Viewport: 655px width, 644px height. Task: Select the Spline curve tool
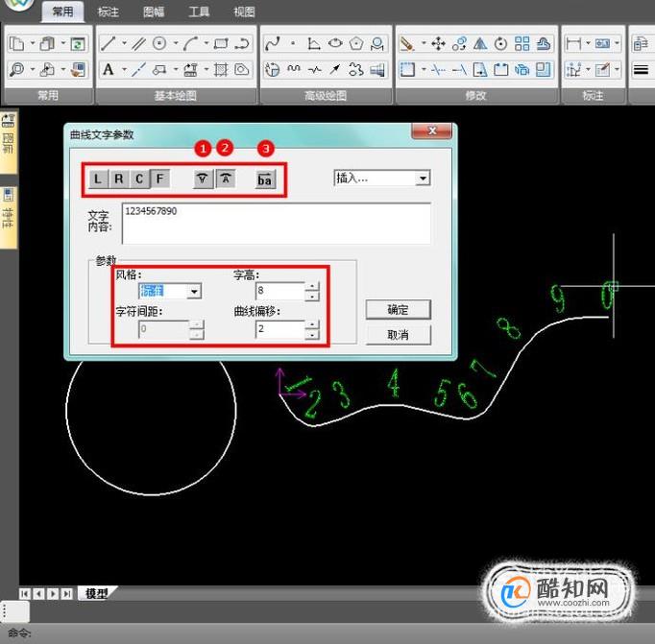(x=273, y=43)
